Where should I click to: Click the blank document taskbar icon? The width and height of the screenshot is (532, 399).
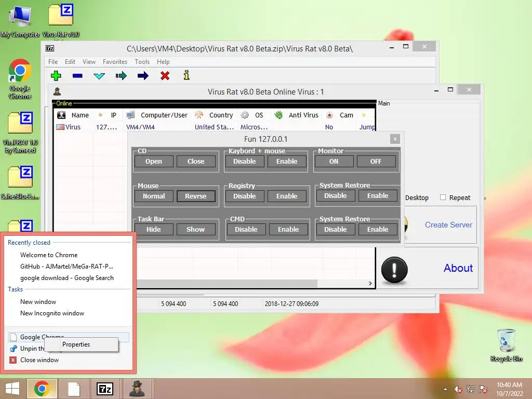tap(74, 389)
